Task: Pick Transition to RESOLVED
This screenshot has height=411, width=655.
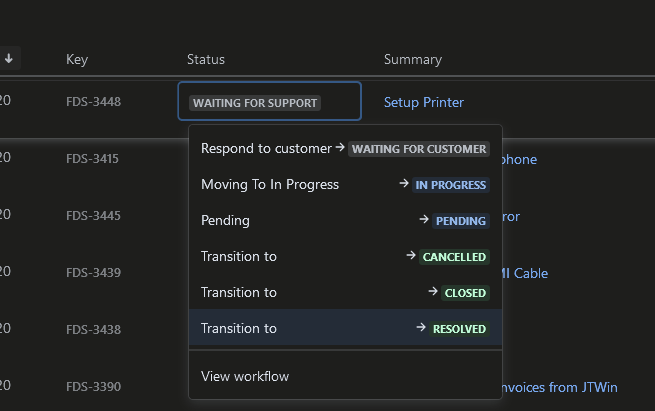Action: (x=345, y=328)
